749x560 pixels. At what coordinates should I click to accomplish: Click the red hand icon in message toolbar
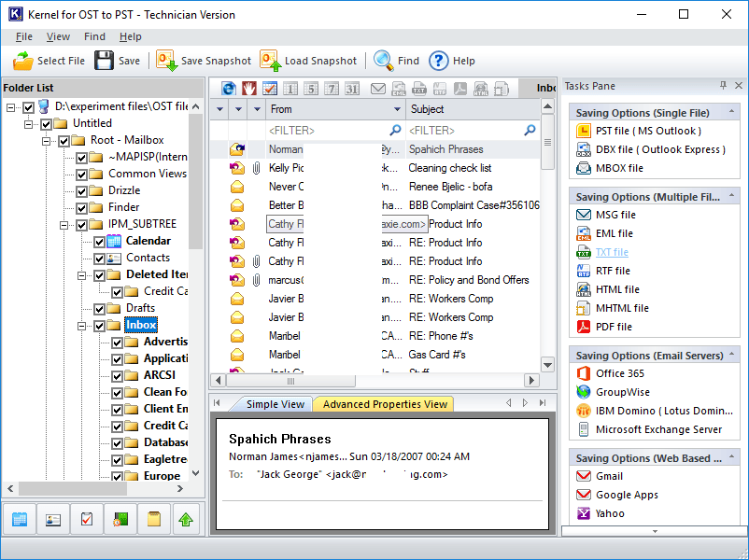pyautogui.click(x=248, y=89)
